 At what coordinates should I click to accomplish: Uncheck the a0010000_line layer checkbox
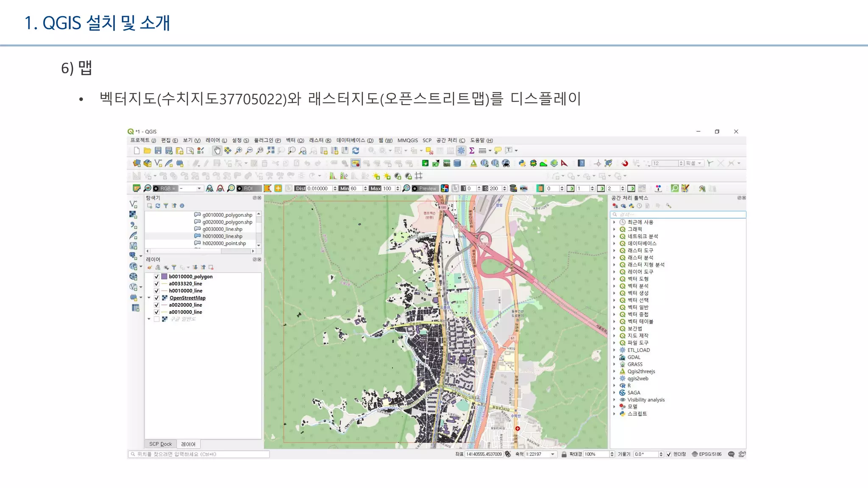pyautogui.click(x=156, y=312)
